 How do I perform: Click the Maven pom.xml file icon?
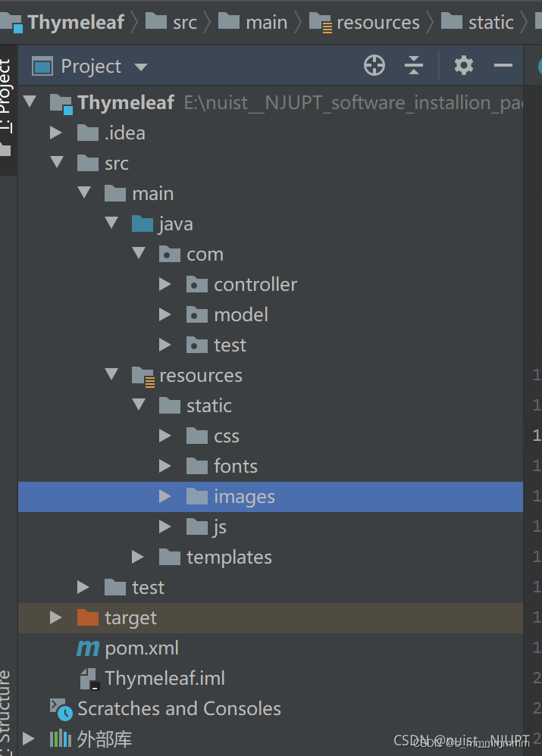(x=88, y=648)
